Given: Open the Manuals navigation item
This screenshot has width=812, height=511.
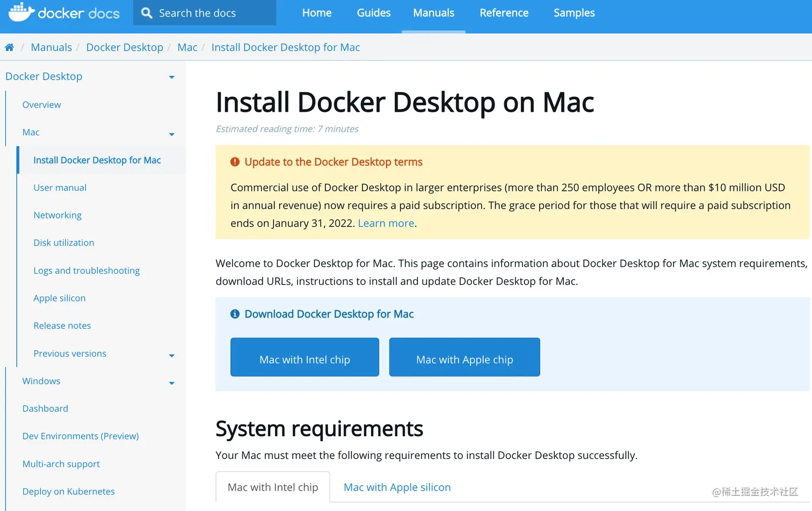Looking at the screenshot, I should pyautogui.click(x=433, y=13).
